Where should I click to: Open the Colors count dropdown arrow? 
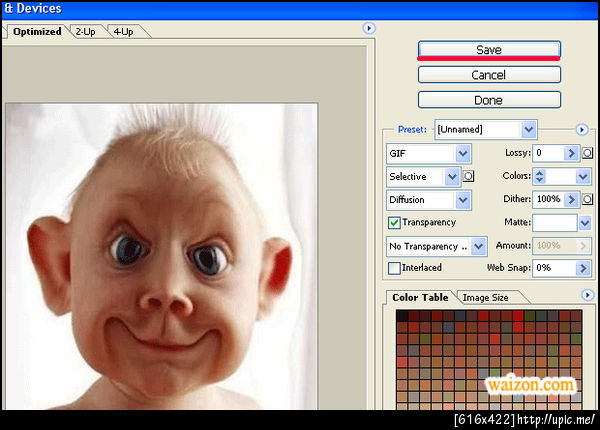point(583,176)
